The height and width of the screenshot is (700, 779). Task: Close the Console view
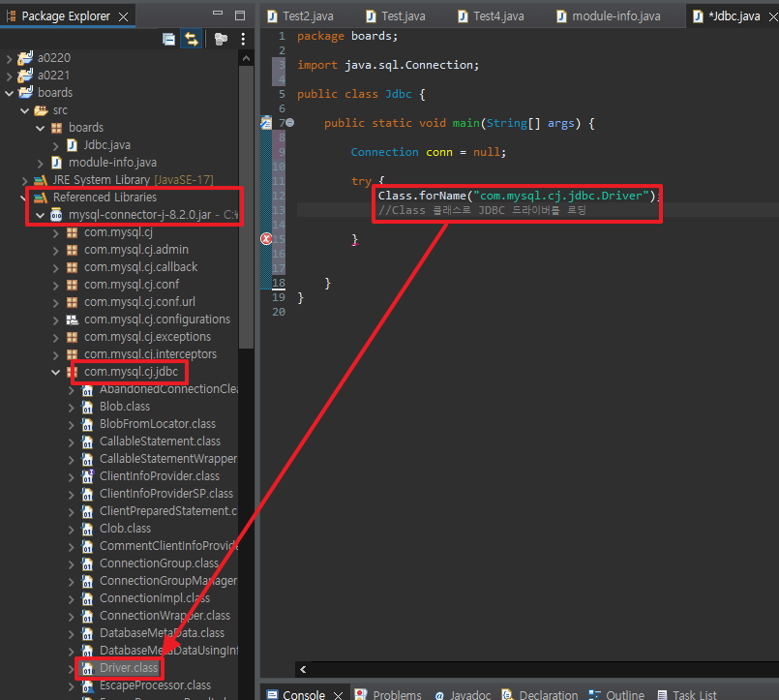(339, 695)
